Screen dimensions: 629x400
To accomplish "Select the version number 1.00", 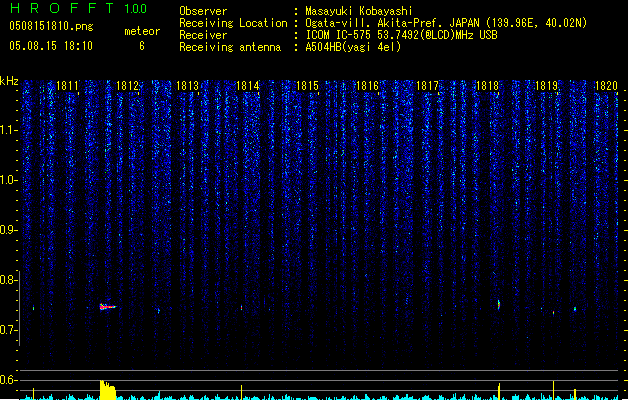I will pos(136,9).
